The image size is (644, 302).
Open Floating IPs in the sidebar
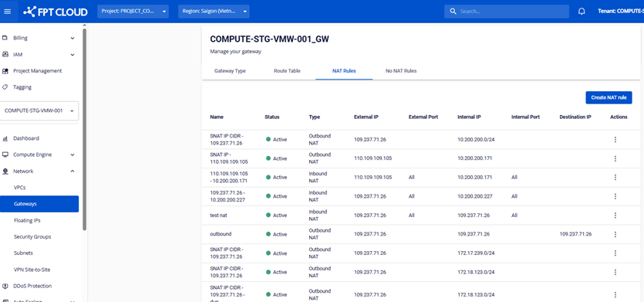click(27, 221)
